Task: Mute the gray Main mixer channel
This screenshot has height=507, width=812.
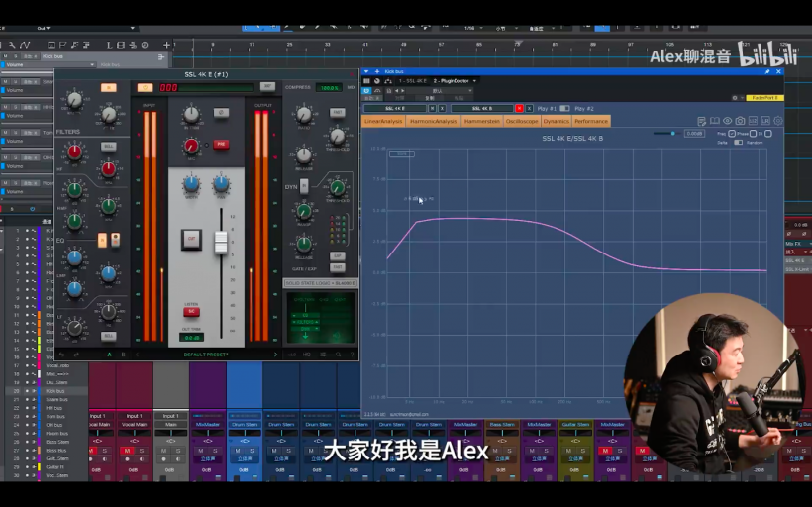Action: click(x=164, y=451)
